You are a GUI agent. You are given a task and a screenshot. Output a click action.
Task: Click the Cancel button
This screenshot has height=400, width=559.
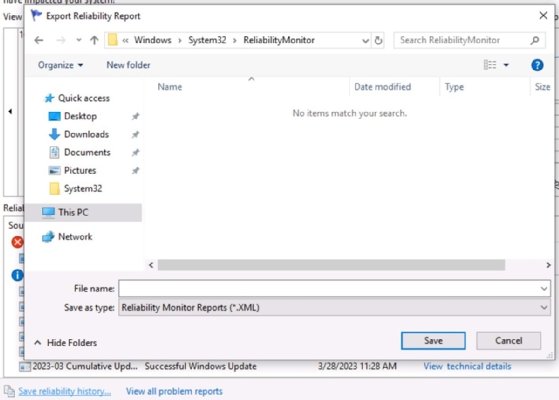click(508, 341)
